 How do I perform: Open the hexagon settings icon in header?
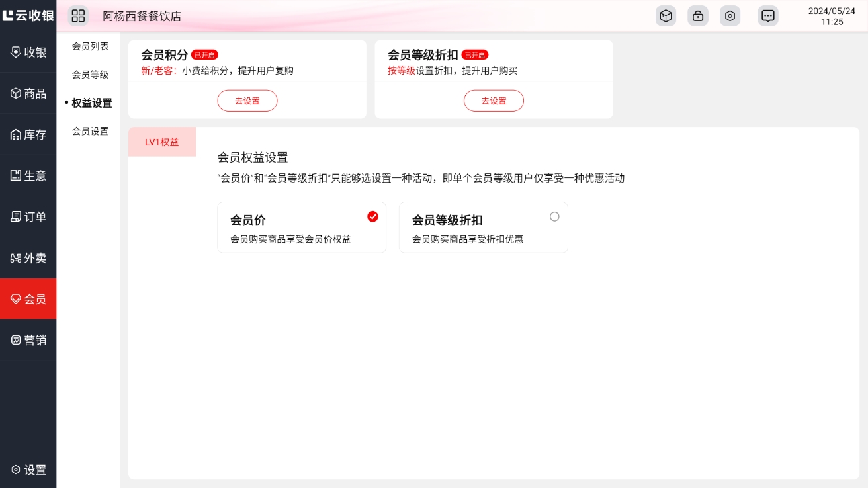point(730,16)
